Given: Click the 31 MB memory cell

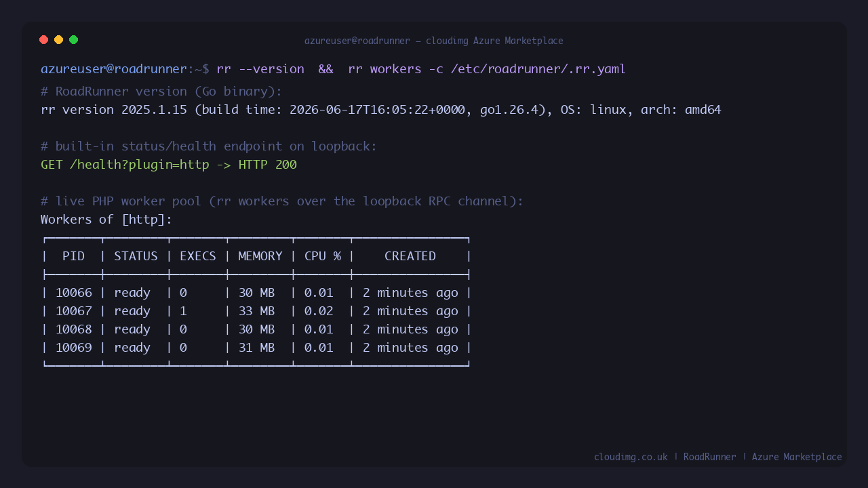Looking at the screenshot, I should (256, 348).
